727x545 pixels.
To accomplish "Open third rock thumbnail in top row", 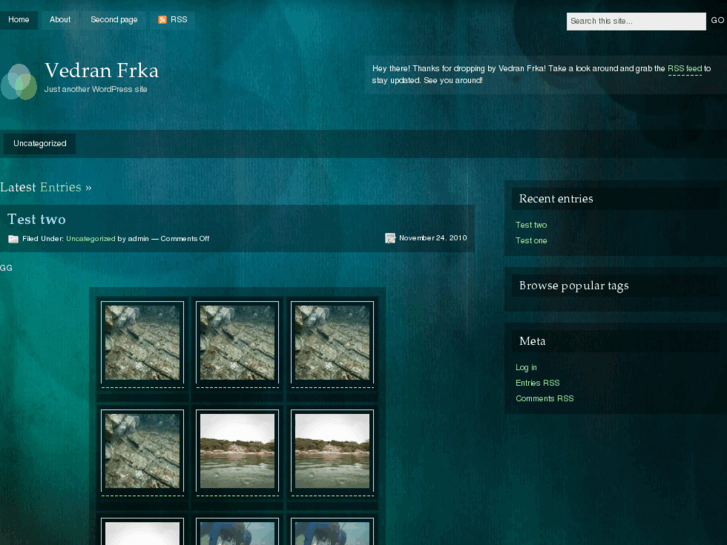I will (332, 342).
